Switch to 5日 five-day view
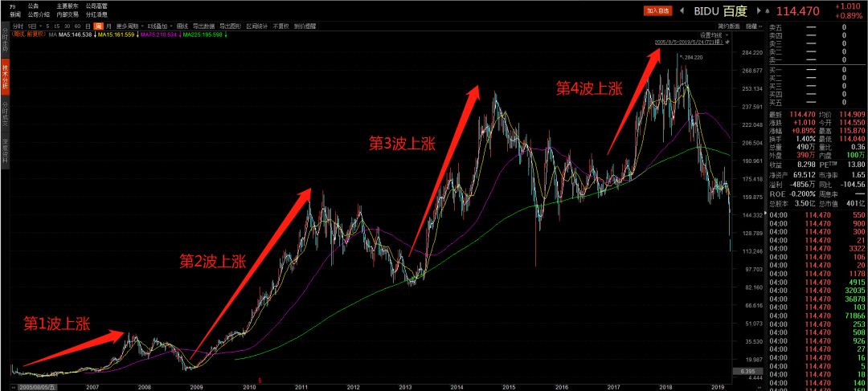 coord(32,26)
